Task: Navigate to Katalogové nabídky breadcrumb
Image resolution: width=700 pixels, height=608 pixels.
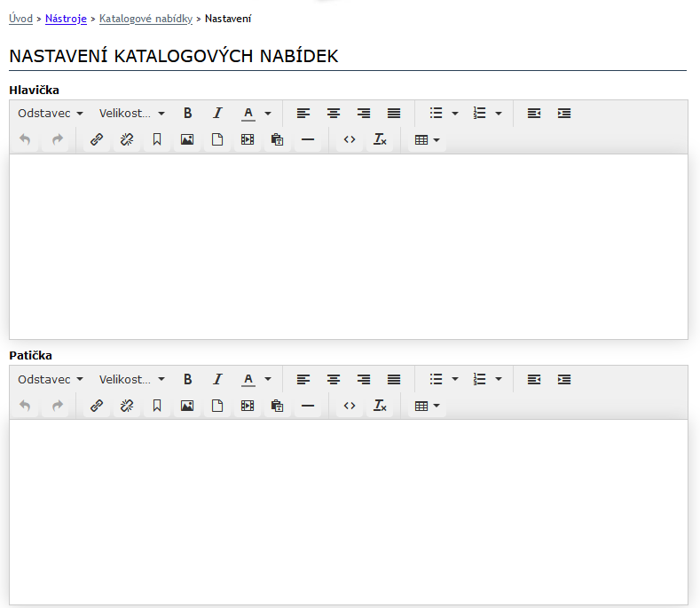Action: pyautogui.click(x=146, y=19)
